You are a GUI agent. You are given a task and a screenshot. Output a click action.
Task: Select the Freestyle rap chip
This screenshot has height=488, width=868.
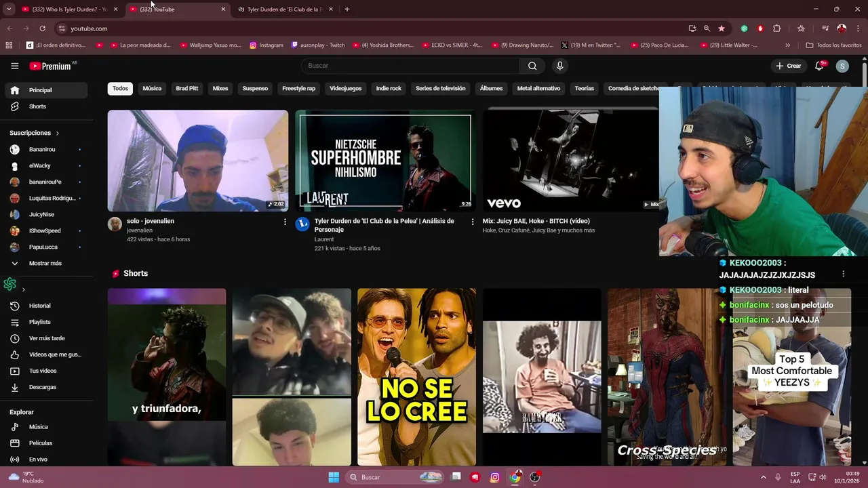(299, 89)
